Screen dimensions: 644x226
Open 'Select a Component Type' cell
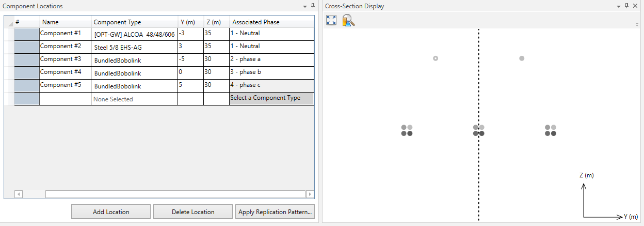(271, 99)
